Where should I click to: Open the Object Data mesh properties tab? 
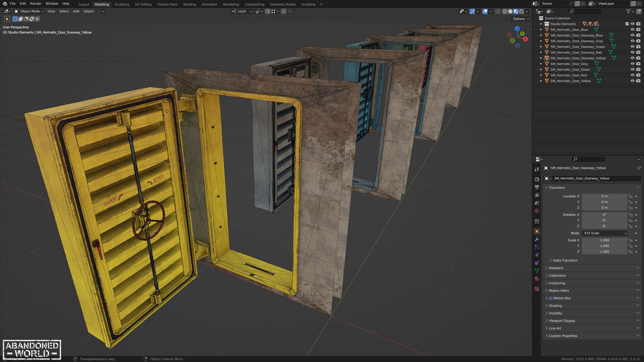(537, 271)
